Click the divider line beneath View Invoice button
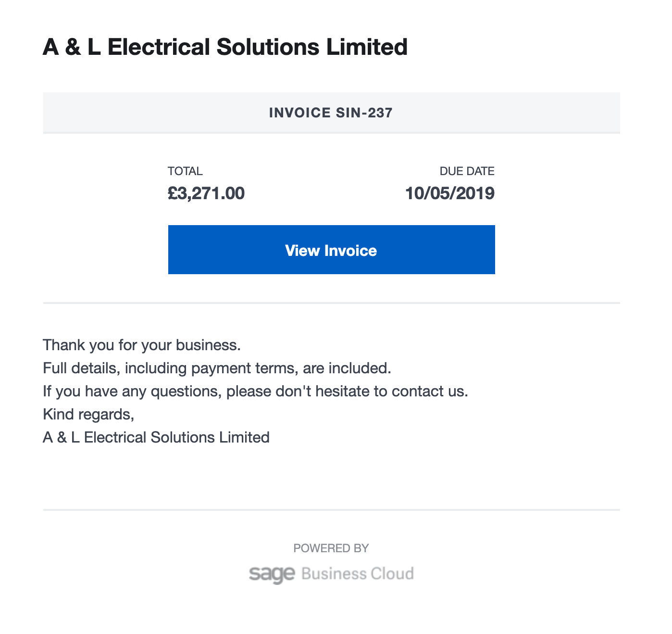 [x=331, y=303]
